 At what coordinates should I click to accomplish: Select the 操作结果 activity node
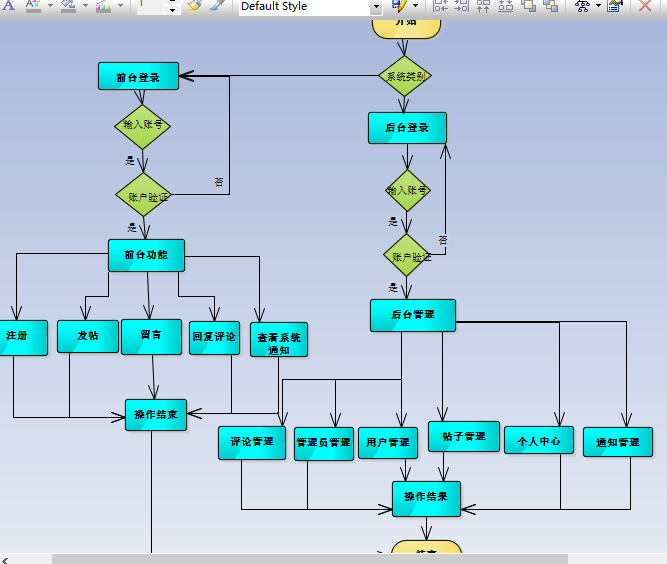point(426,499)
